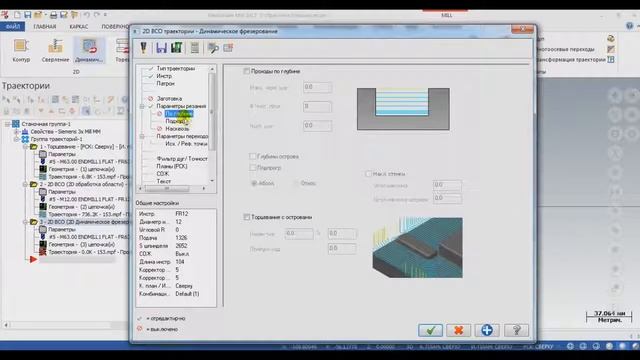
Task: Select Насквозь page in dialog tree
Action: pos(177,129)
